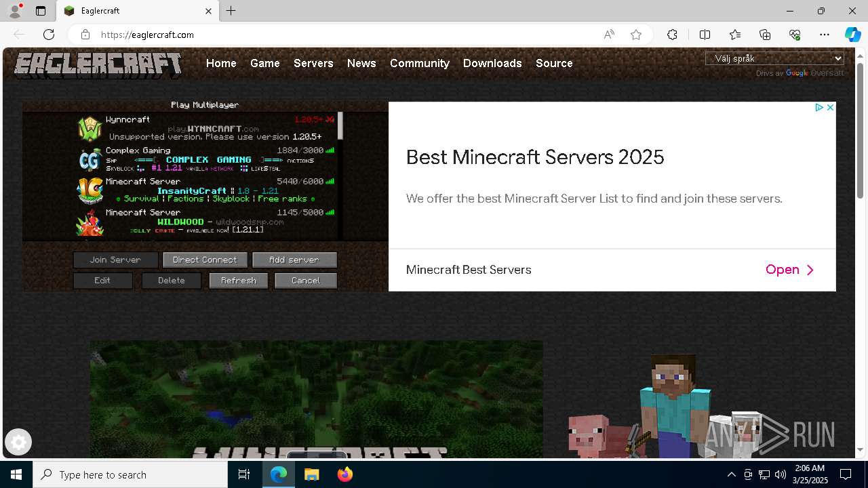868x488 pixels.
Task: Open the Game menu item
Action: pyautogui.click(x=265, y=63)
